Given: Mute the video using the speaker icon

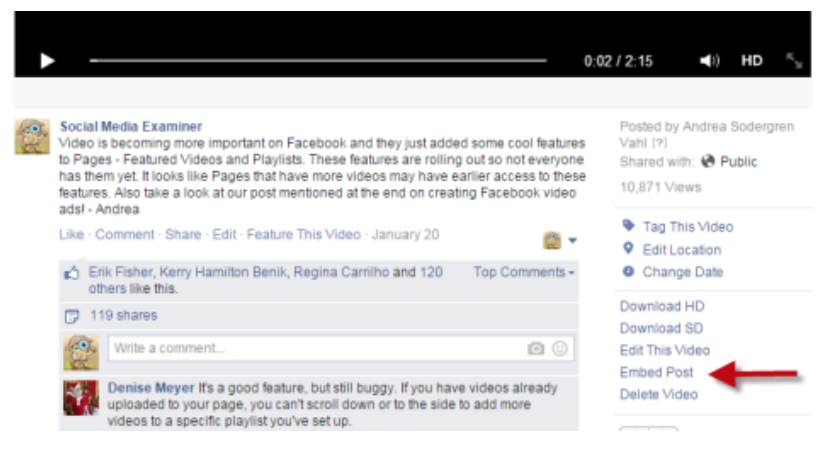Looking at the screenshot, I should coord(710,61).
